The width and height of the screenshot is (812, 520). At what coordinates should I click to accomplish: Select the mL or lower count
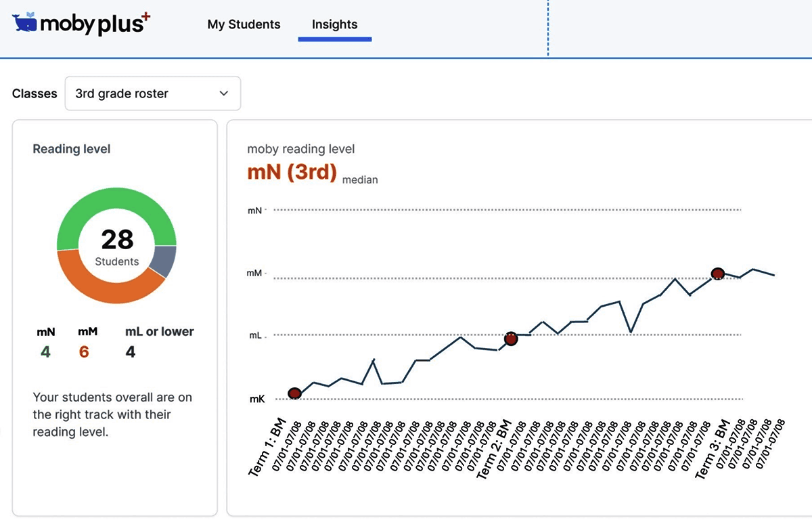(131, 352)
